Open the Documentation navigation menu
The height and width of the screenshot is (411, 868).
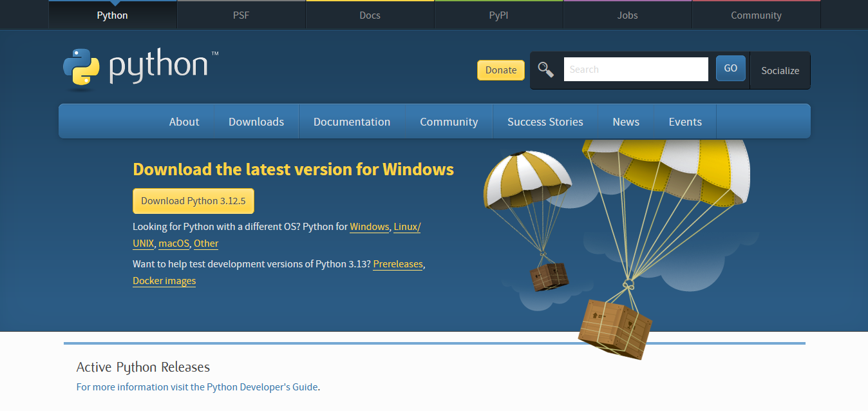pyautogui.click(x=352, y=122)
